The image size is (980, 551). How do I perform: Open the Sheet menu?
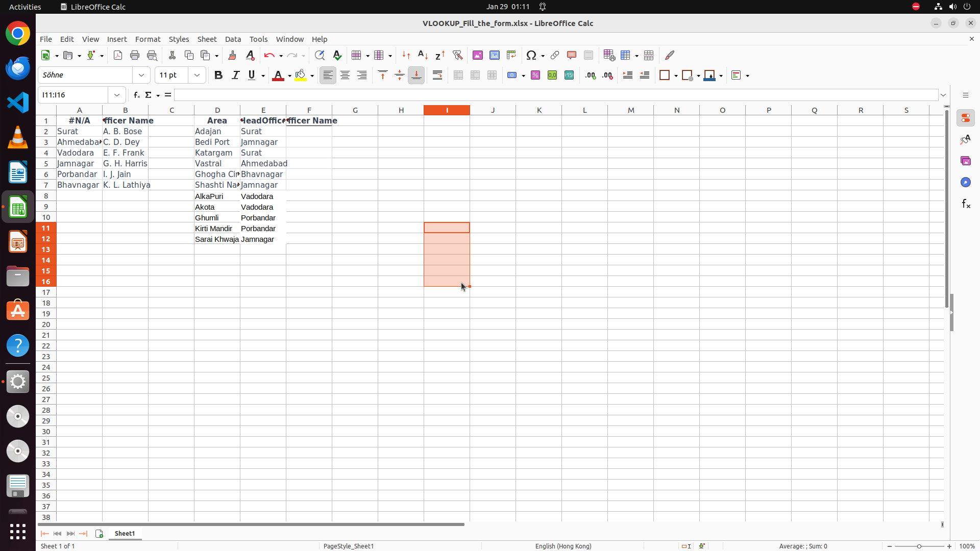[207, 39]
